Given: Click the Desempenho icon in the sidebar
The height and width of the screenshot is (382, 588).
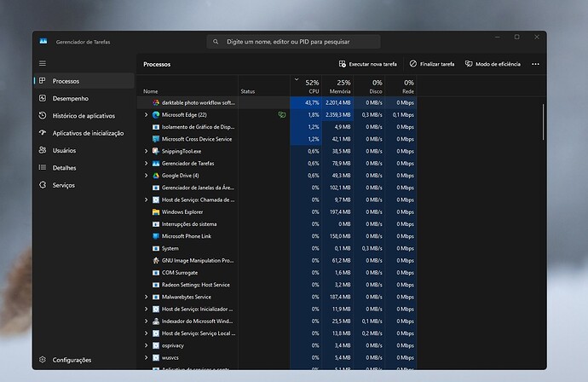Looking at the screenshot, I should pyautogui.click(x=43, y=98).
